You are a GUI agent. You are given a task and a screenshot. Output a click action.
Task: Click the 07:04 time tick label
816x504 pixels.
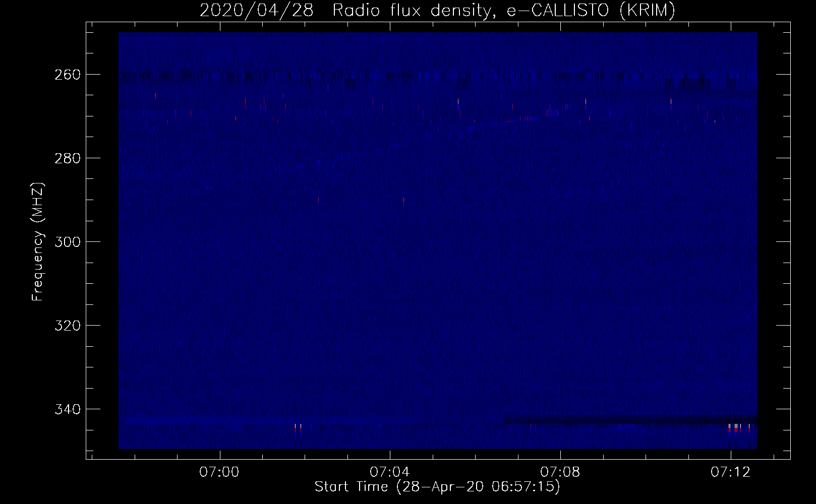coord(389,472)
